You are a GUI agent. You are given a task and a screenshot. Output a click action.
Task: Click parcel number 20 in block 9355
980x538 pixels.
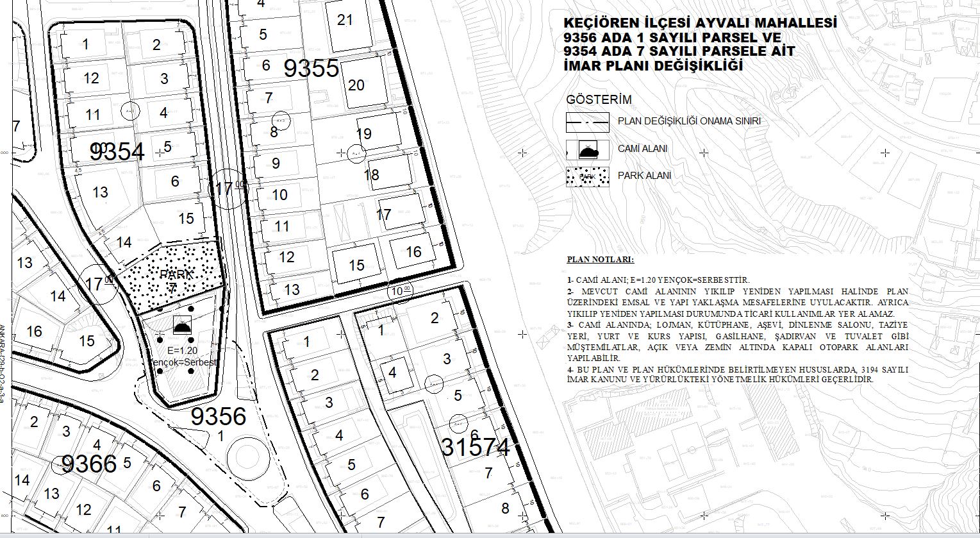point(356,85)
